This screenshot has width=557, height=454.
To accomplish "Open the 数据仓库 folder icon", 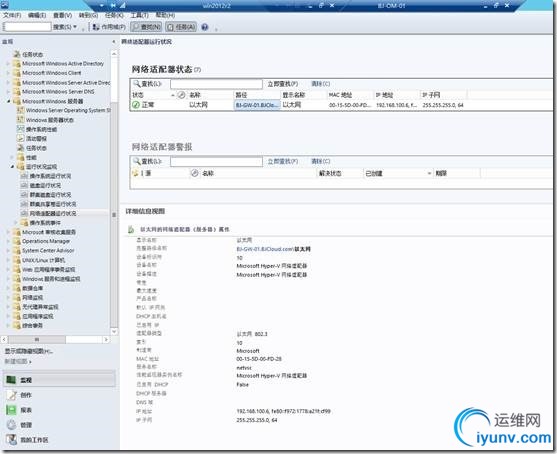I will (17, 288).
